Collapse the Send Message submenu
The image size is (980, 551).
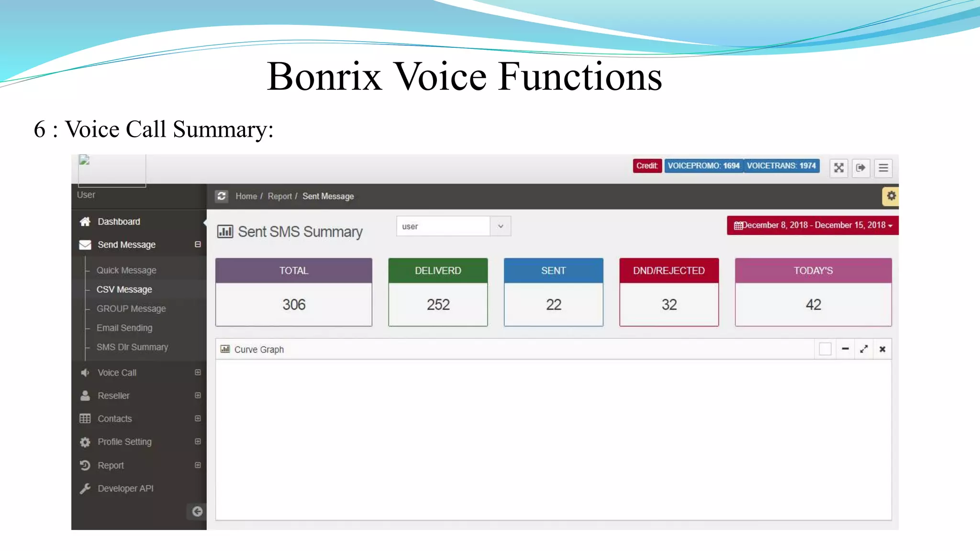coord(198,244)
